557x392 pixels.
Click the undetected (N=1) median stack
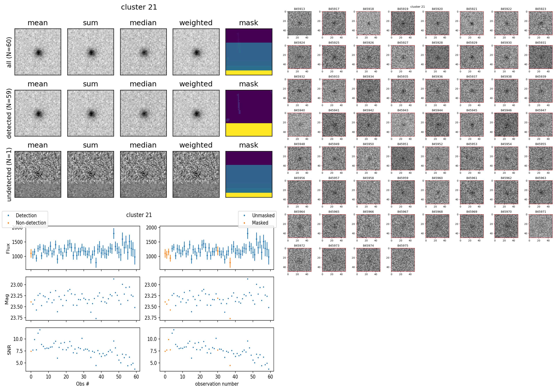(143, 174)
